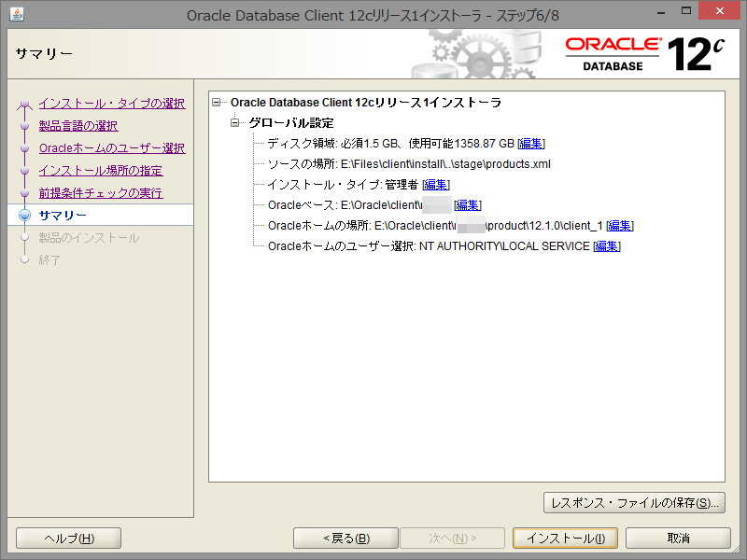Click 取消 button to cancel

pos(678,539)
